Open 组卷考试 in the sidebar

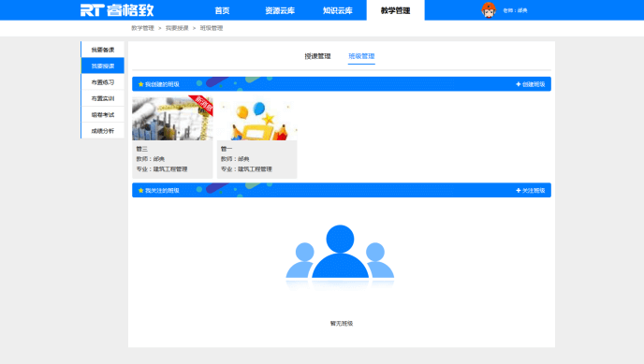(103, 115)
